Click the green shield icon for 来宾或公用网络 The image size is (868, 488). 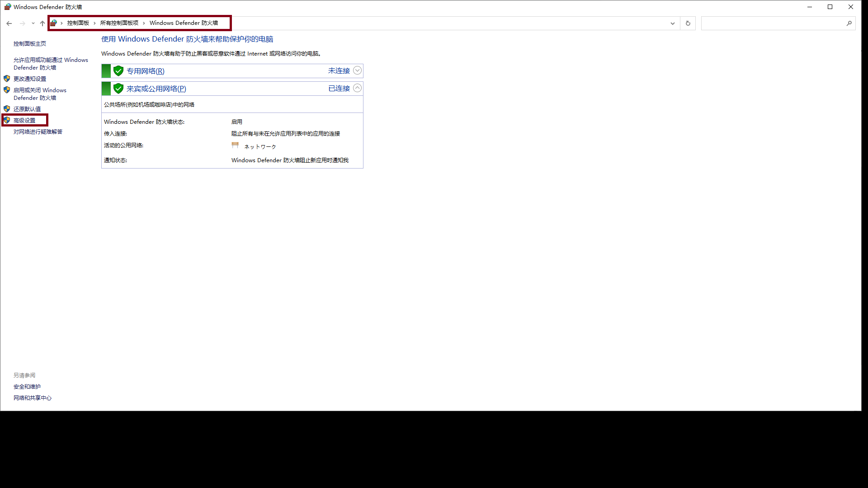click(118, 89)
